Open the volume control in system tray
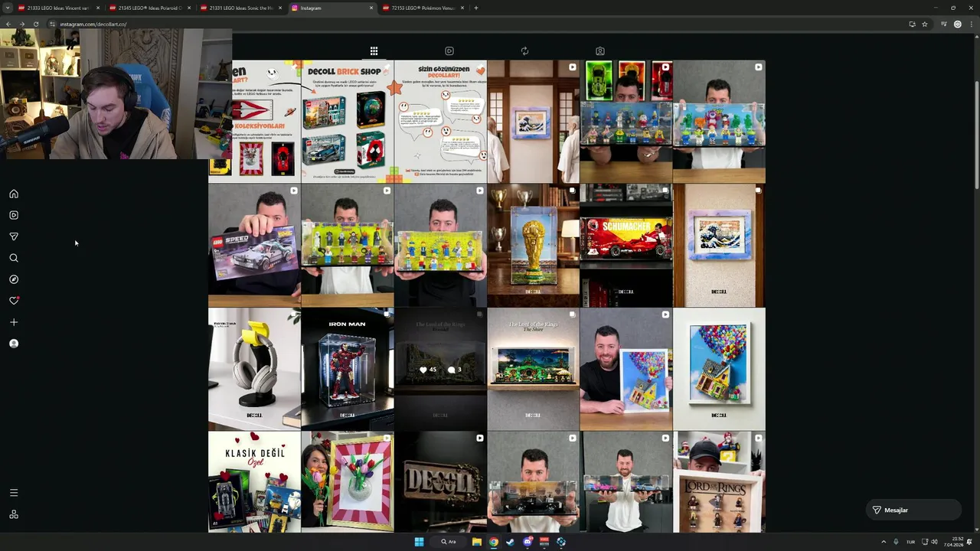 (934, 542)
